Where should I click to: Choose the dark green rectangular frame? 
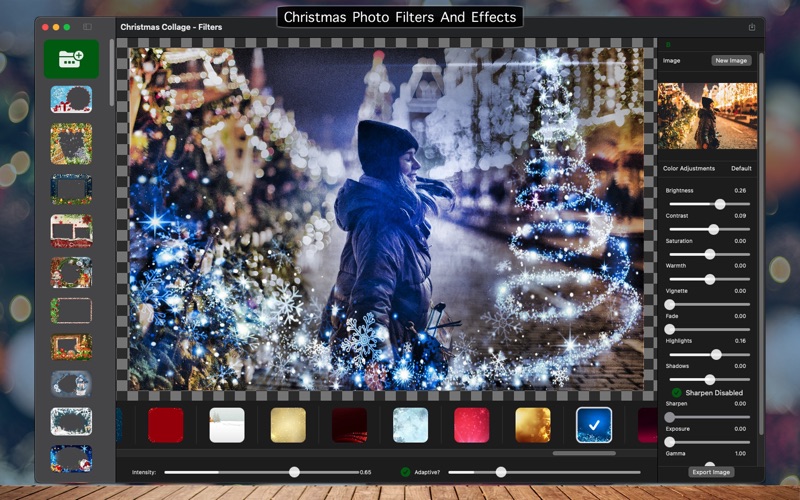point(71,189)
